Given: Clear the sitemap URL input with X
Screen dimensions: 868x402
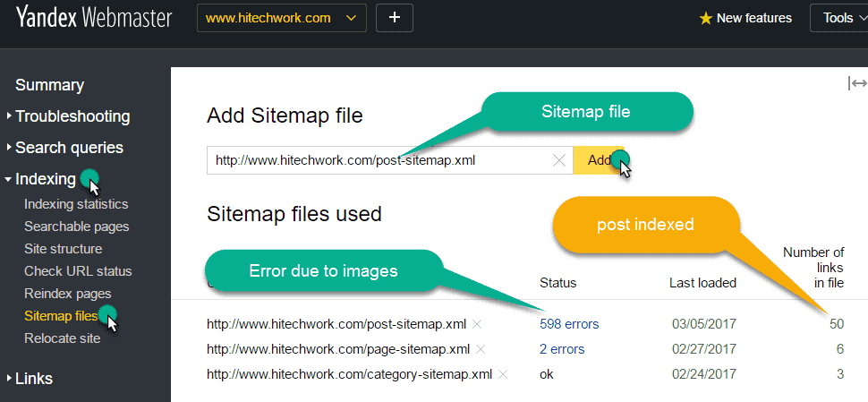Looking at the screenshot, I should [559, 160].
